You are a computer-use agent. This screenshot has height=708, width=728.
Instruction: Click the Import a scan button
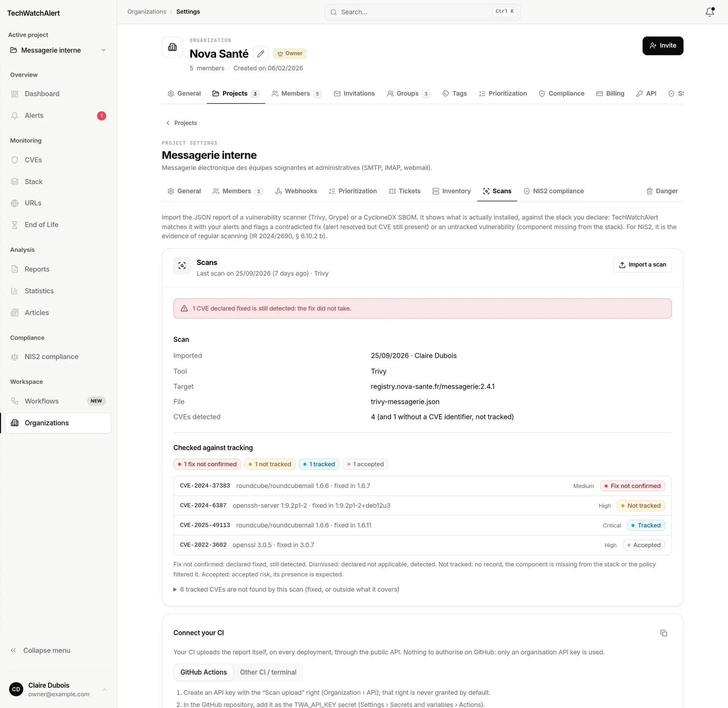click(642, 265)
